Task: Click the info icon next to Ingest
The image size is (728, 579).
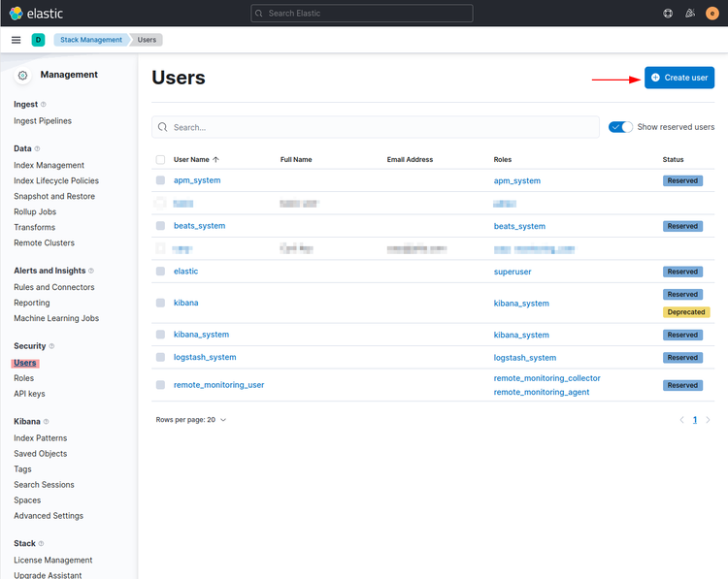Action: pyautogui.click(x=43, y=105)
